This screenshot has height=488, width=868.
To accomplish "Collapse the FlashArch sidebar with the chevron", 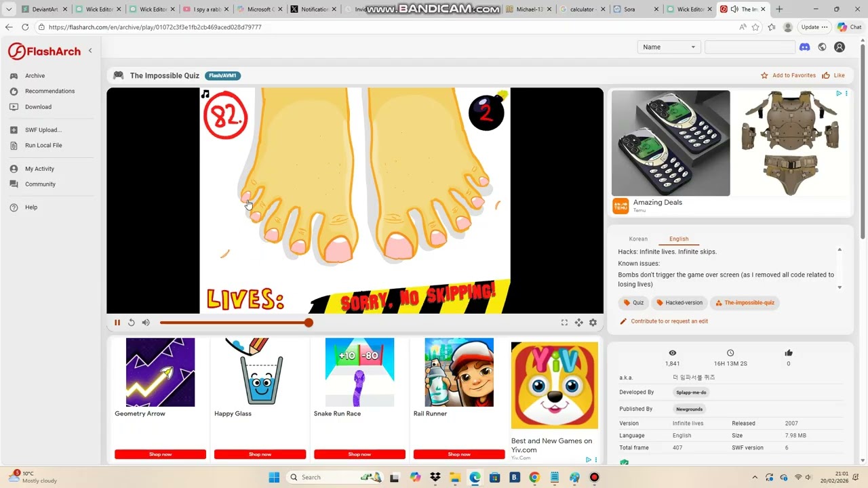I will click(x=90, y=51).
